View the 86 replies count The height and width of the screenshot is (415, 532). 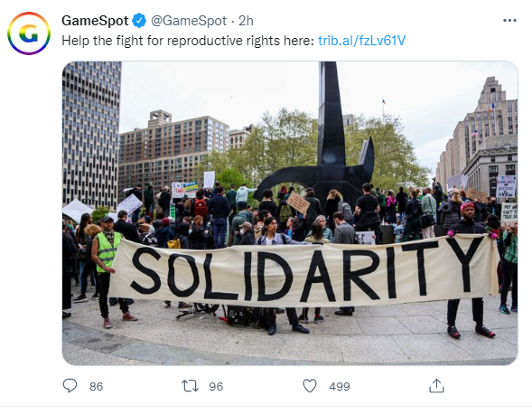[96, 386]
